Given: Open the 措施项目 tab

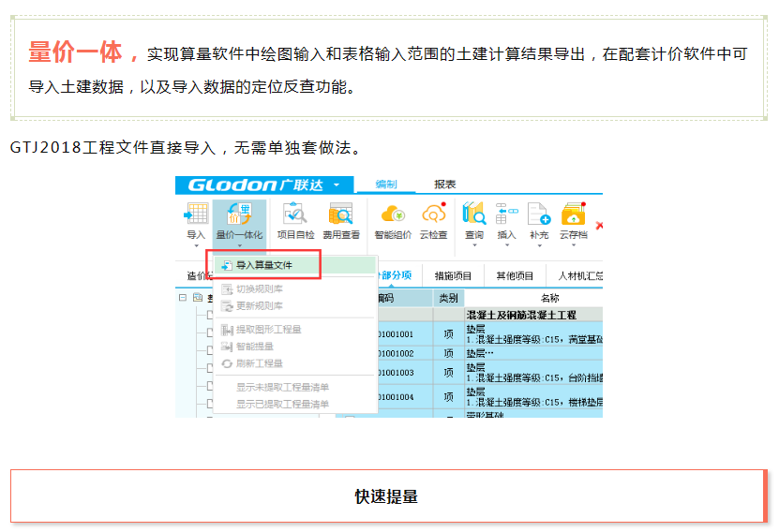Looking at the screenshot, I should point(453,276).
